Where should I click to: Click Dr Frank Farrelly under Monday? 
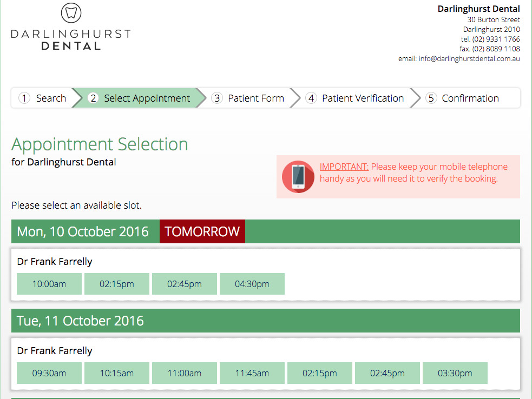coord(55,262)
